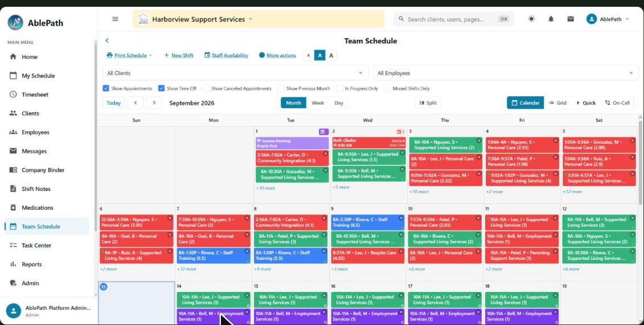This screenshot has height=325, width=644.
Task: Switch to Month view
Action: [293, 103]
